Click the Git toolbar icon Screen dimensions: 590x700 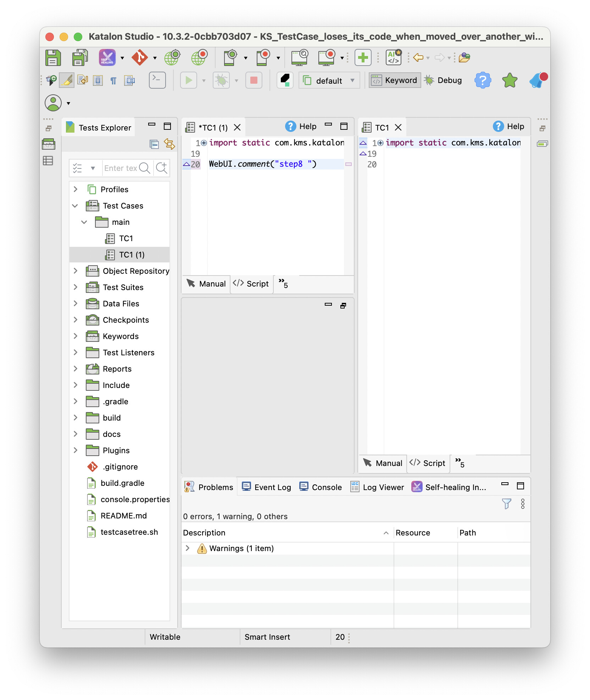pos(140,57)
